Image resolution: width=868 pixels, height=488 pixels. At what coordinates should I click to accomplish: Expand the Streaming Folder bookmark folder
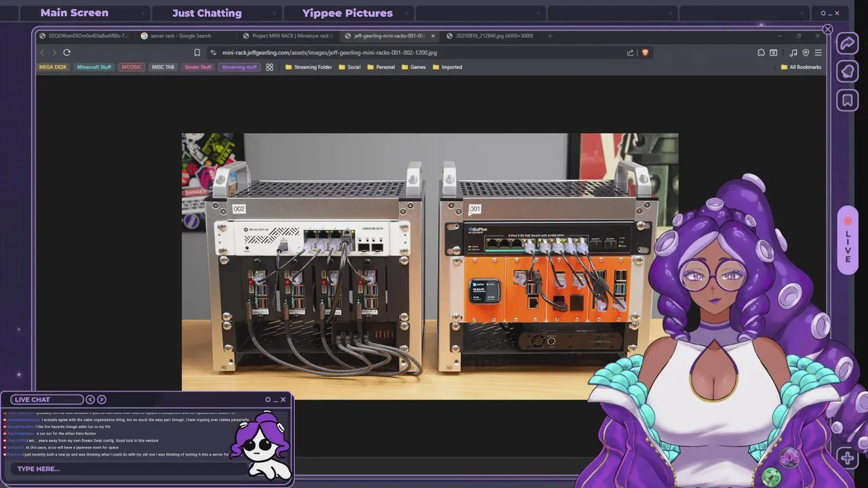tap(309, 67)
